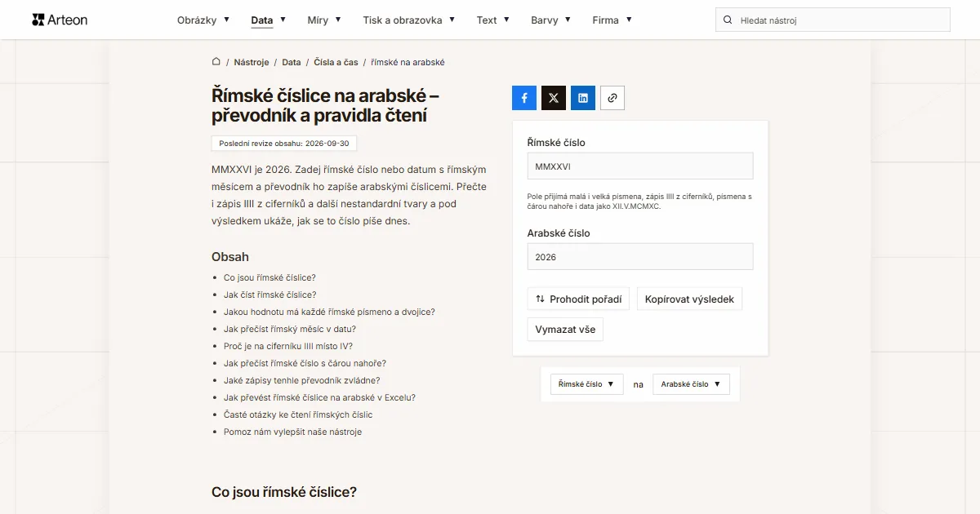Click the 'Pole přijímá malá i velká písmena' hint
Image resolution: width=980 pixels, height=514 pixels.
coord(639,202)
